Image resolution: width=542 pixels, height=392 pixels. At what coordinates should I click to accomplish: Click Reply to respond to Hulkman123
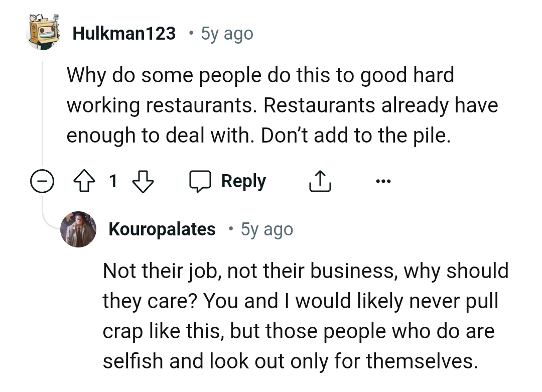[243, 181]
